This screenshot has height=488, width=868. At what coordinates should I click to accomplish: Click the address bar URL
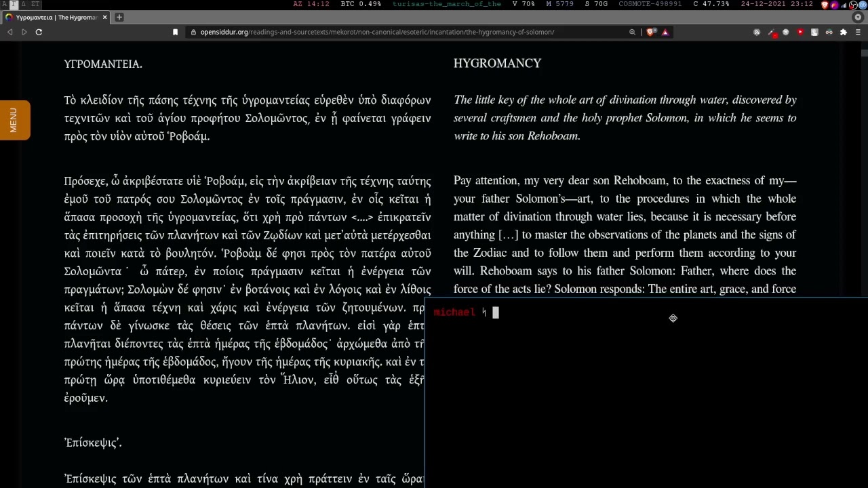[x=377, y=32]
